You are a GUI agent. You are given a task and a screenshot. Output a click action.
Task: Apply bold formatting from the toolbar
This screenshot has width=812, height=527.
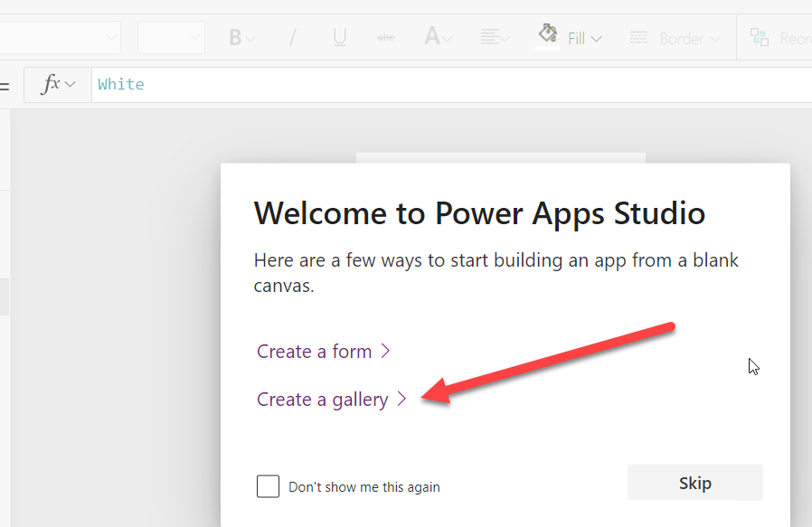coord(234,37)
